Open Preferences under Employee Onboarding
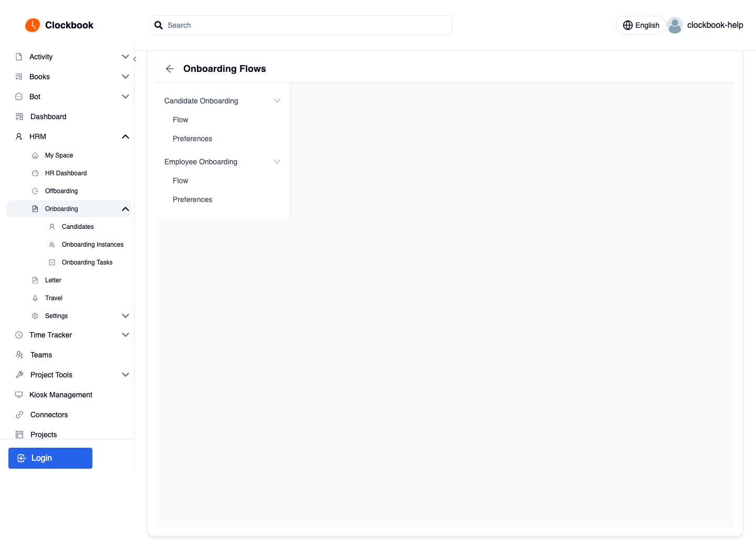The width and height of the screenshot is (756, 549). [x=193, y=199]
